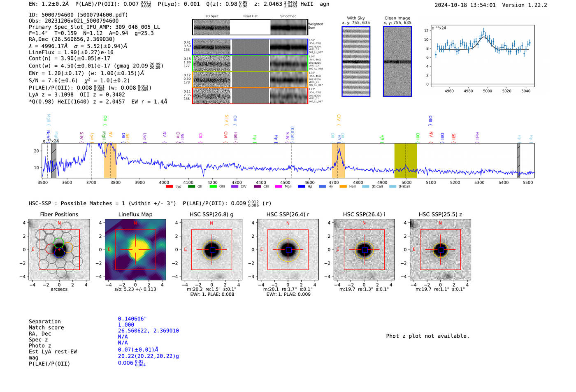Click the olive highlighted band near 5000Å
This screenshot has height=392, width=576.
[406, 161]
